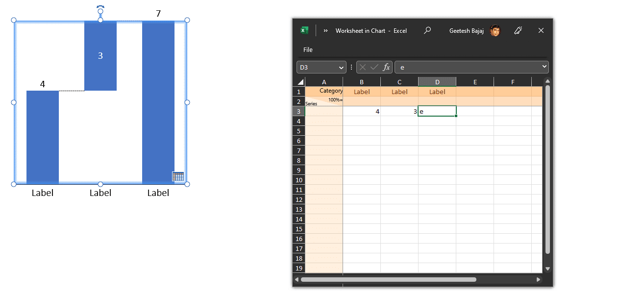Click the Excel logo in the title bar

(304, 30)
